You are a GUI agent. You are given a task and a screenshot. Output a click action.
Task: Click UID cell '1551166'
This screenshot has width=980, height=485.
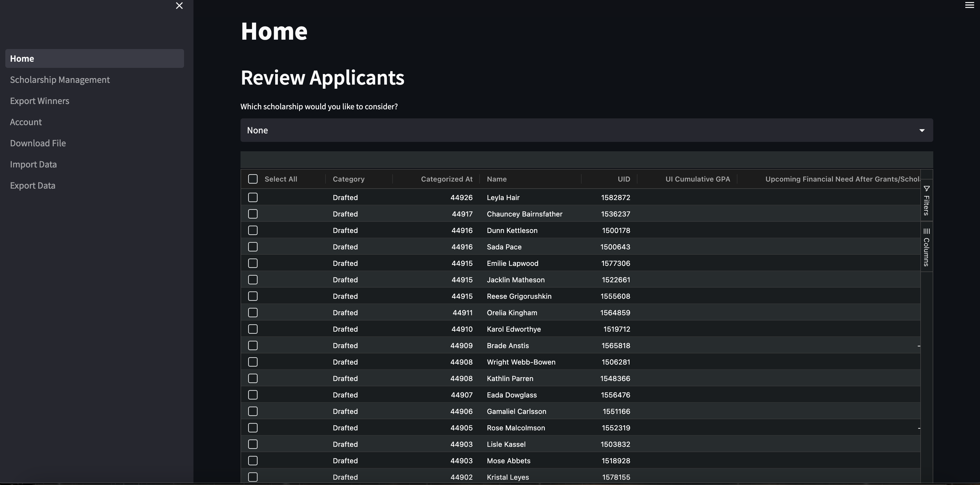click(616, 411)
